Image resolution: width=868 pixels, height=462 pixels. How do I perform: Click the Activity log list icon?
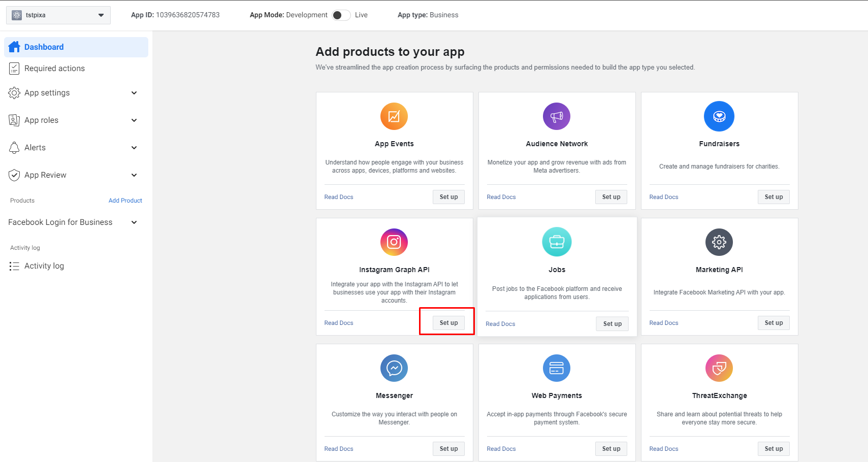pos(14,266)
